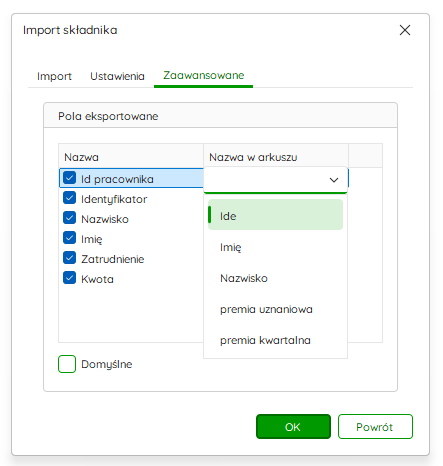
Task: Close the Import składnika dialog
Action: [x=405, y=30]
